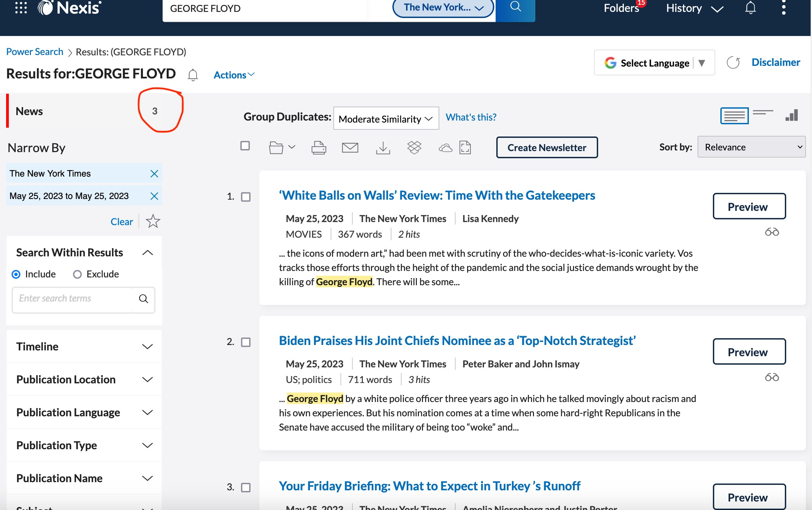
Task: Open Your Friday Briefing Turkey's Runoff article
Action: 429,486
